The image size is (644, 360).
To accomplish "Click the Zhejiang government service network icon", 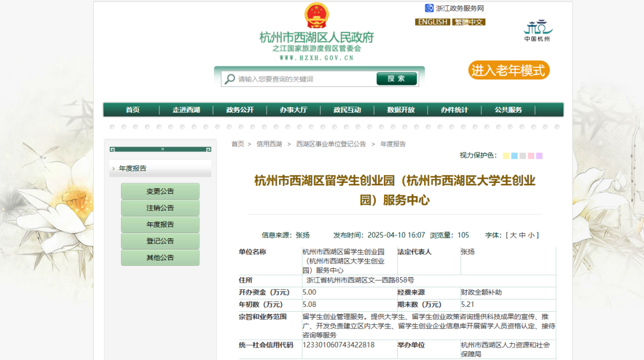I will [x=429, y=8].
